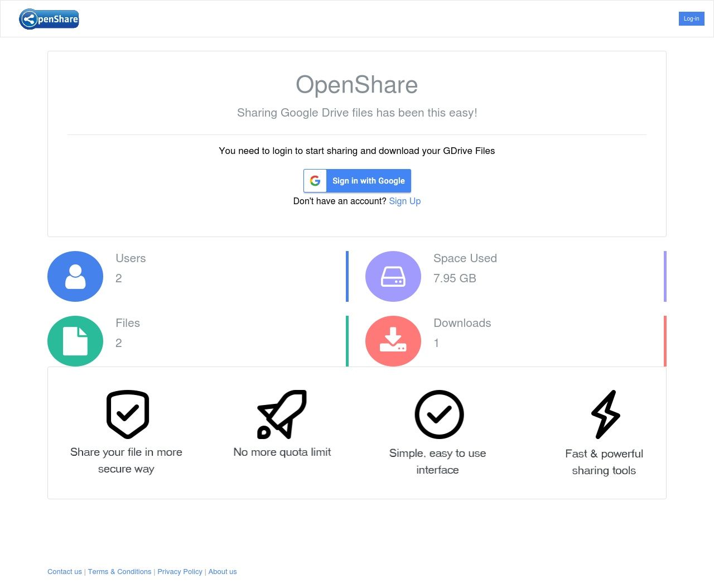Click the Files document icon
714x588 pixels.
pyautogui.click(x=75, y=340)
